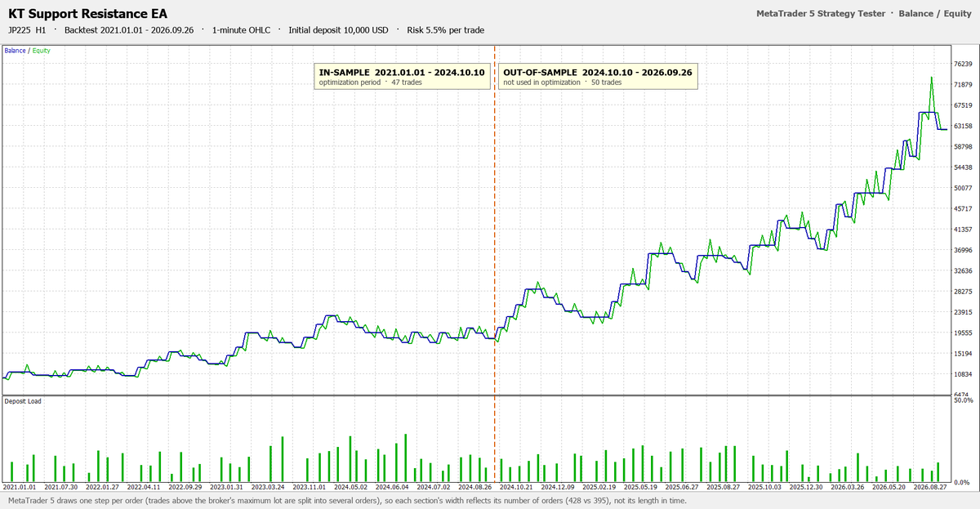Click the IN-SAMPLE 2021.01.01 - 2024.10.10 box heading
This screenshot has height=509, width=980.
402,72
